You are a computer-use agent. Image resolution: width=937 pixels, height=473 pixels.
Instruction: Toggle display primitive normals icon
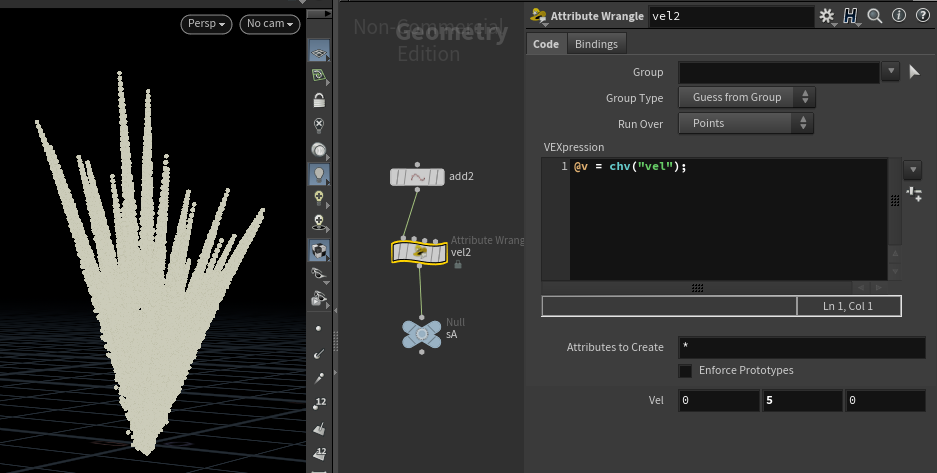point(319,428)
